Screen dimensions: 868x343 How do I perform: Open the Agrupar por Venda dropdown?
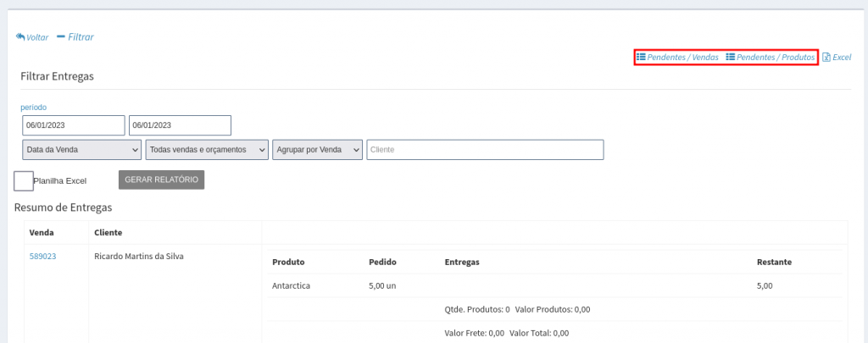coord(317,149)
